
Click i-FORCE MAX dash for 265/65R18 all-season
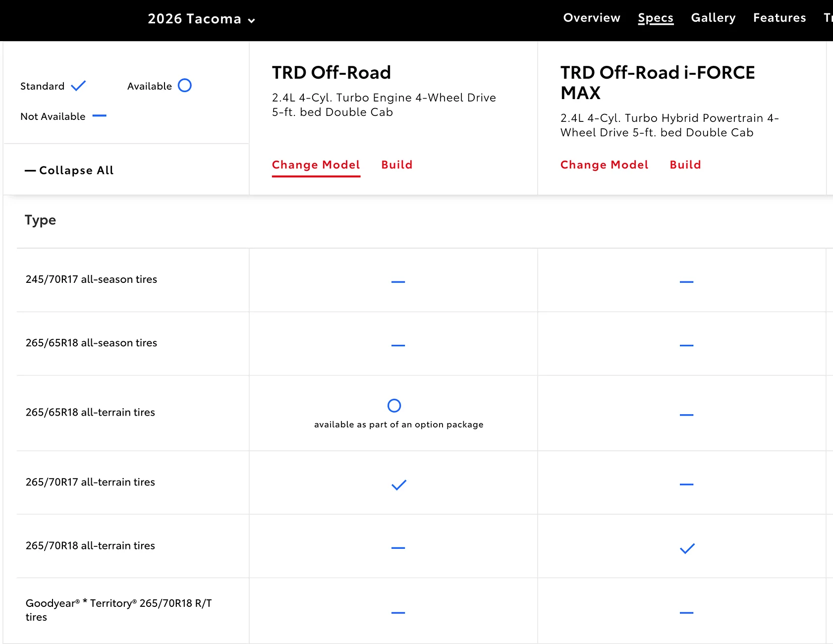686,345
